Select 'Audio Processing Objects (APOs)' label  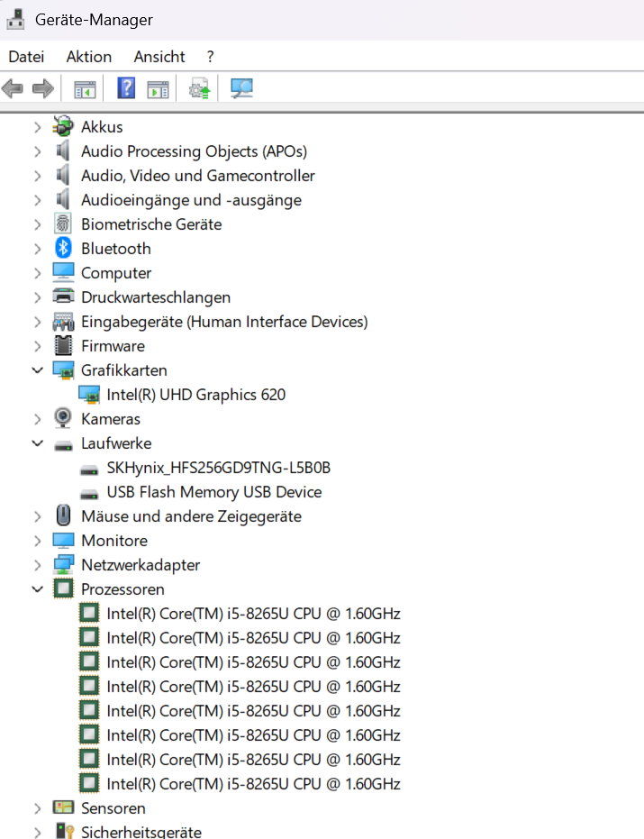click(195, 151)
